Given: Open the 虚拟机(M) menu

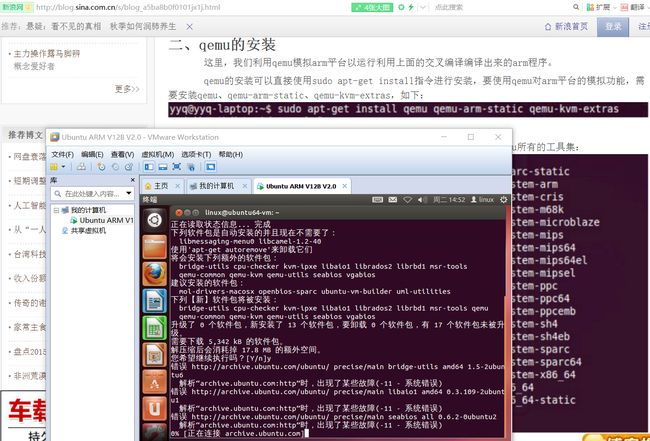Looking at the screenshot, I should [x=158, y=154].
